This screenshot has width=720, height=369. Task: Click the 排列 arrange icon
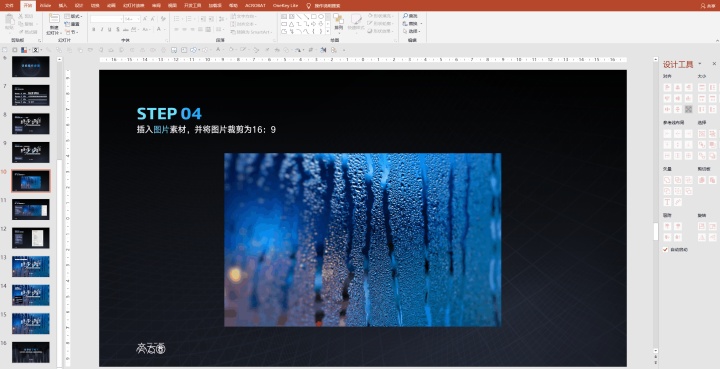[338, 19]
